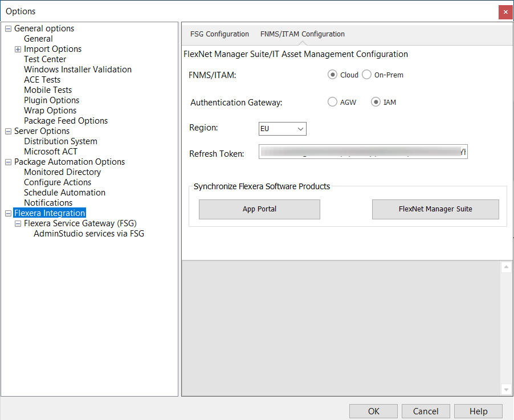This screenshot has width=514, height=420.
Task: Collapse the Flexera Integration node
Action: 8,214
